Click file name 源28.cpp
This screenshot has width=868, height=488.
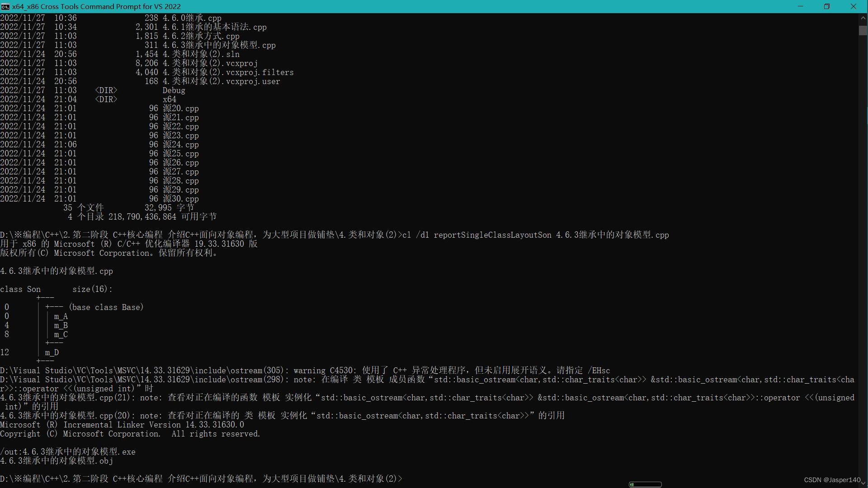(x=181, y=181)
